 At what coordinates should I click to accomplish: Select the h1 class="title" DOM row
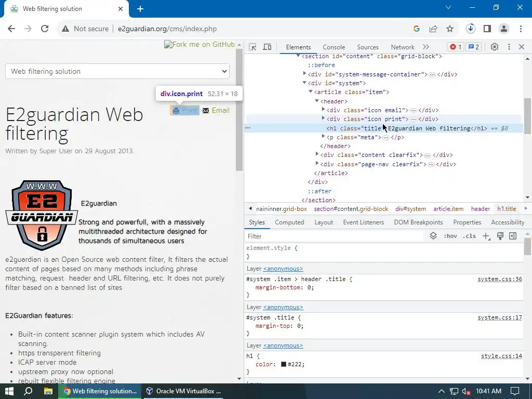[383, 128]
